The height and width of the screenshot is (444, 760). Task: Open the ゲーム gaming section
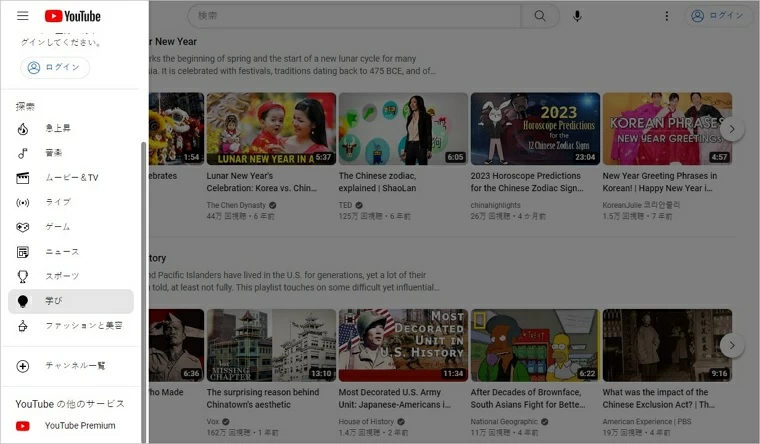pos(71,227)
